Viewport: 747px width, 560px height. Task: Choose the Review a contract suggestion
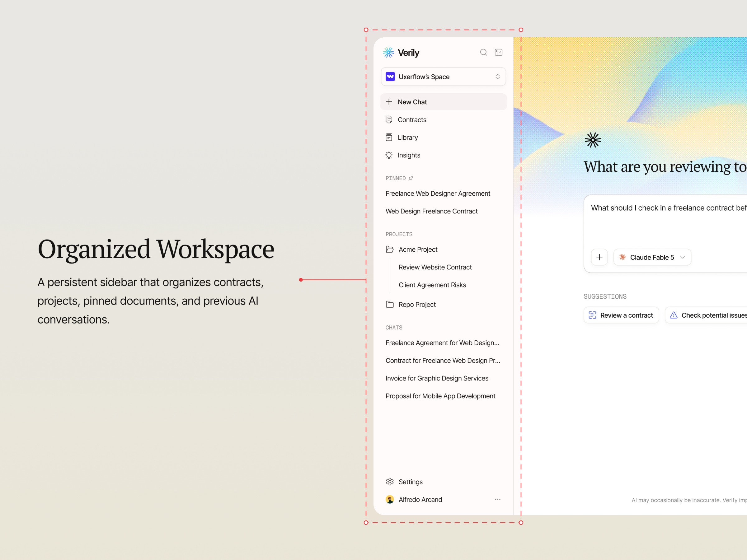click(621, 315)
